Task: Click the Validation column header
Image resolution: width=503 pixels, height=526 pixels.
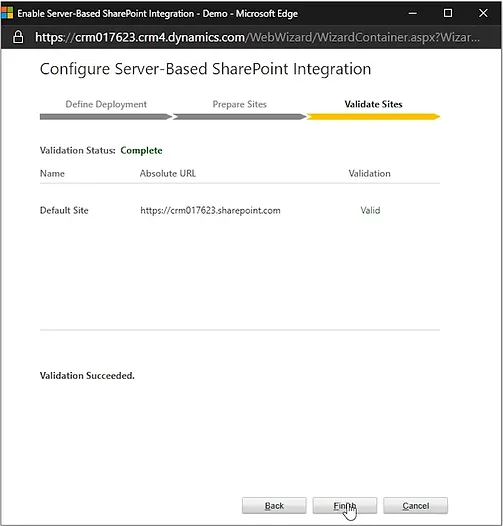Action: 369,173
